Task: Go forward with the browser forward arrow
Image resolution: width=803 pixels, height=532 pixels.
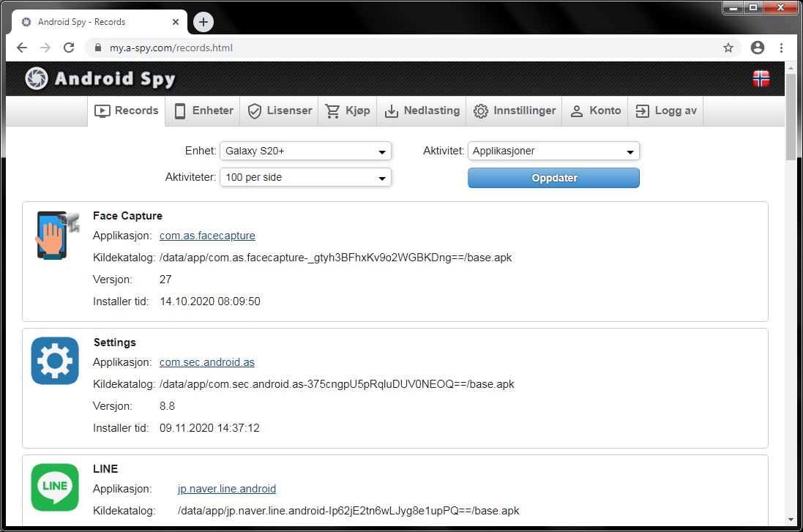Action: 45,48
